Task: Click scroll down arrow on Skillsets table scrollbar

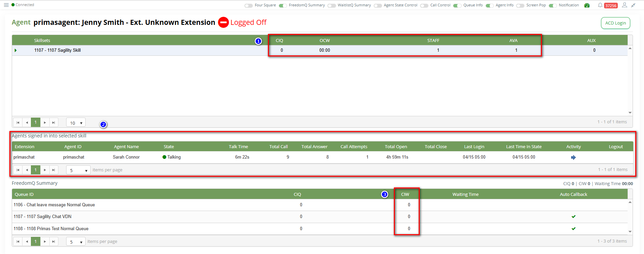Action: pyautogui.click(x=630, y=113)
